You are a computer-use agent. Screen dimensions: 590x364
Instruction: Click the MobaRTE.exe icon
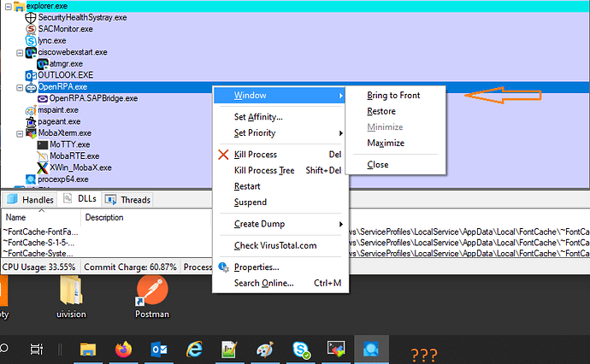pyautogui.click(x=43, y=156)
